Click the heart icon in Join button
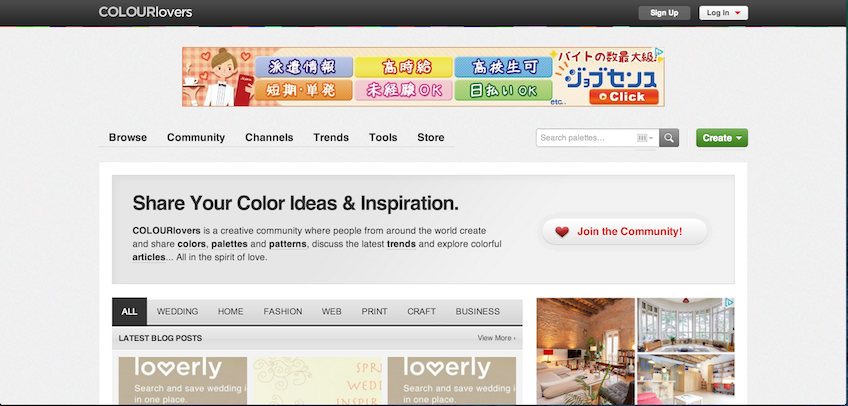848x406 pixels. click(562, 232)
